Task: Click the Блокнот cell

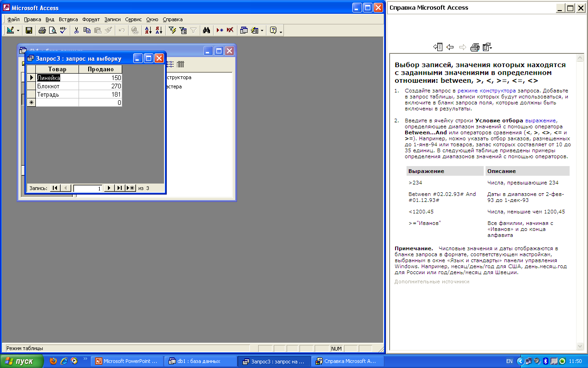Action: 57,86
